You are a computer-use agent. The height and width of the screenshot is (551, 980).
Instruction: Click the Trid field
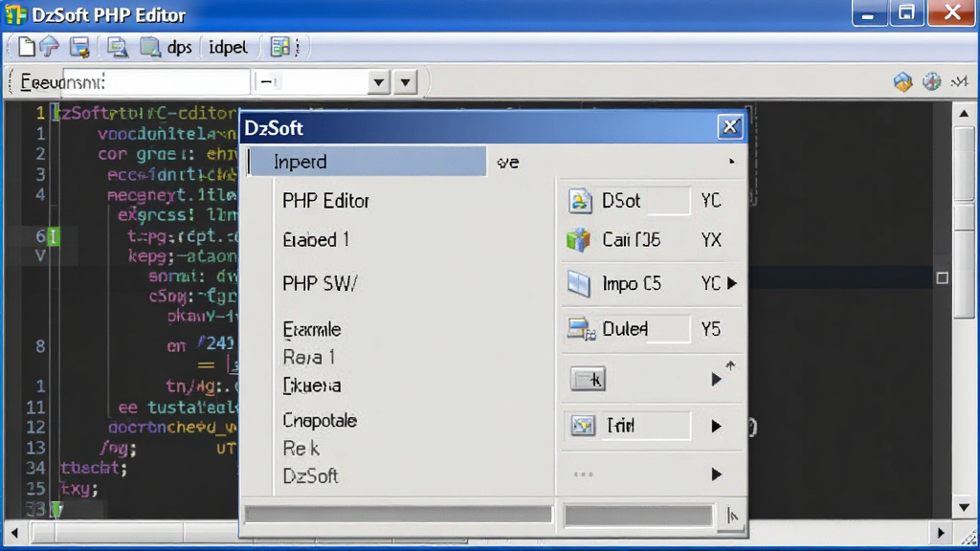pyautogui.click(x=644, y=426)
